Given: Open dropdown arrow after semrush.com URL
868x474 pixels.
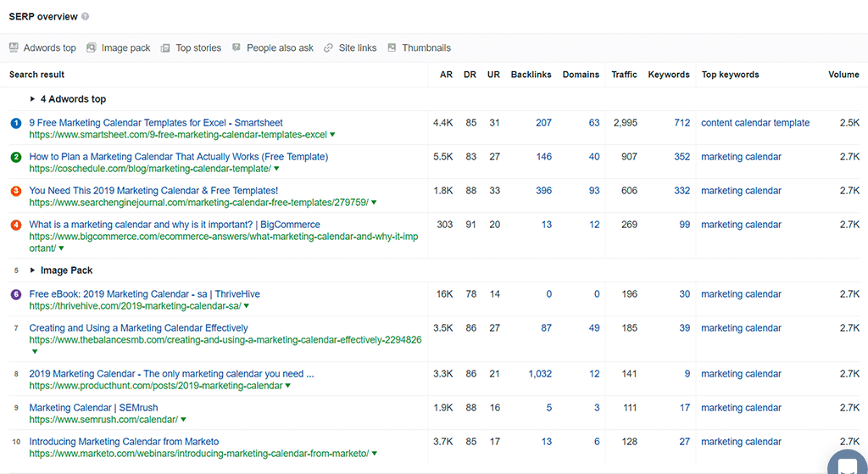Looking at the screenshot, I should coord(184,420).
